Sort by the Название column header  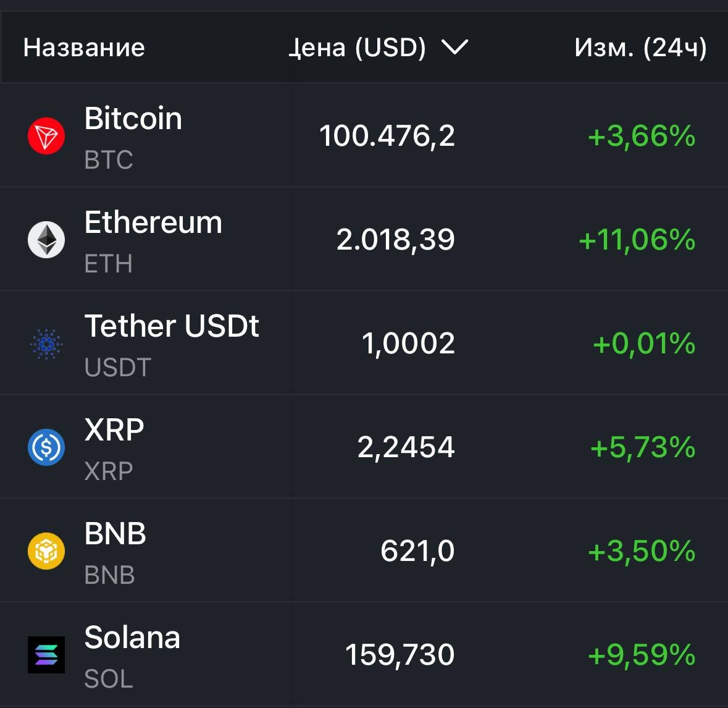pos(84,48)
